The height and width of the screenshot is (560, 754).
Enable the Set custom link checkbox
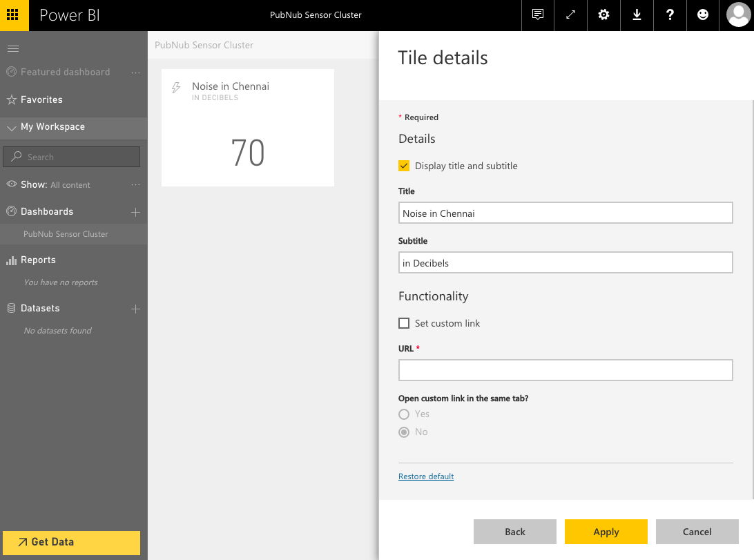(405, 323)
